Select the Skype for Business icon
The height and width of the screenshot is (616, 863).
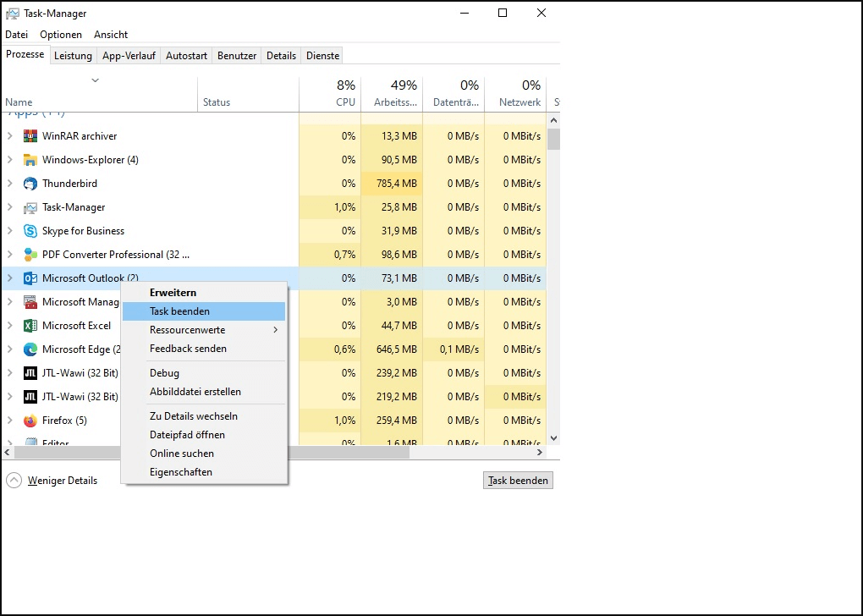point(29,231)
